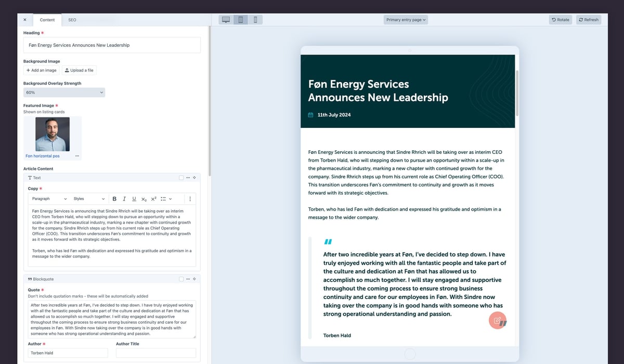This screenshot has width=624, height=364.
Task: Open the Paragraph format dropdown
Action: (49, 199)
